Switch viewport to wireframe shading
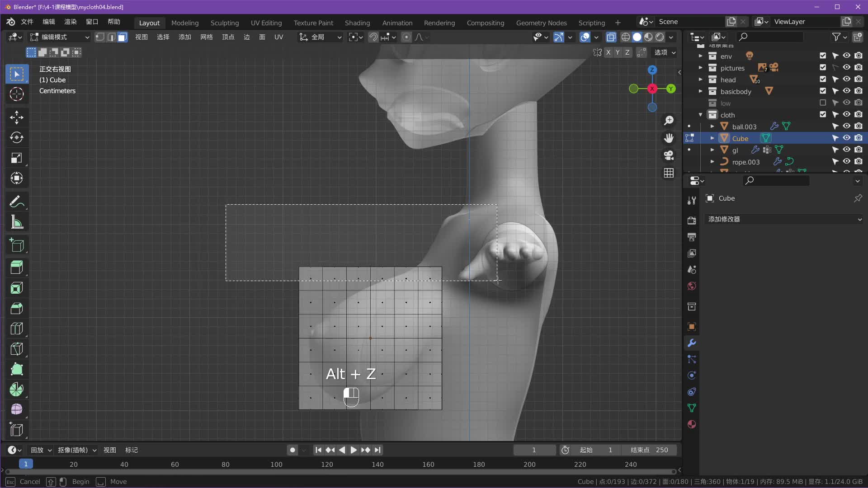The image size is (868, 488). coord(626,37)
